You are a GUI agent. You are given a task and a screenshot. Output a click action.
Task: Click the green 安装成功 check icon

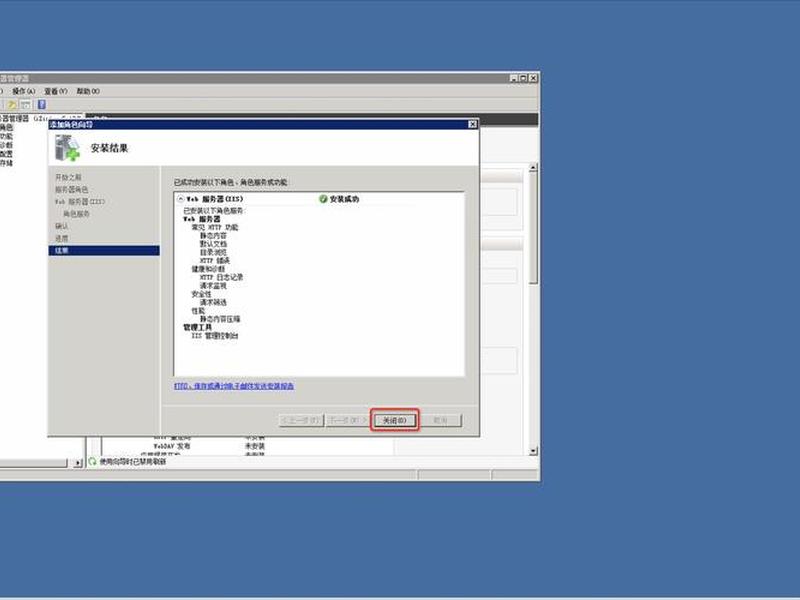click(x=323, y=199)
